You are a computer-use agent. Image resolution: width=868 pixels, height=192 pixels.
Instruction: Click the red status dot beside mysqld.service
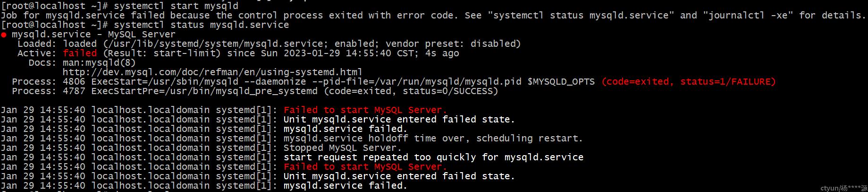pyautogui.click(x=4, y=35)
